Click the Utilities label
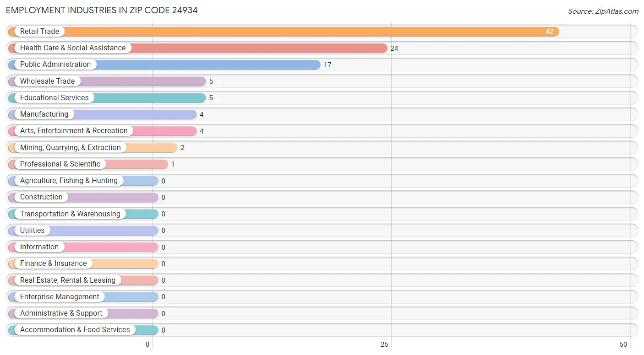The height and width of the screenshot is (355, 644). [33, 230]
